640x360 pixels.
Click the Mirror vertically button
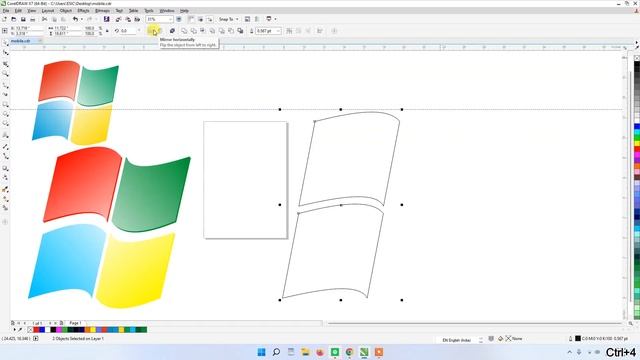(x=160, y=31)
